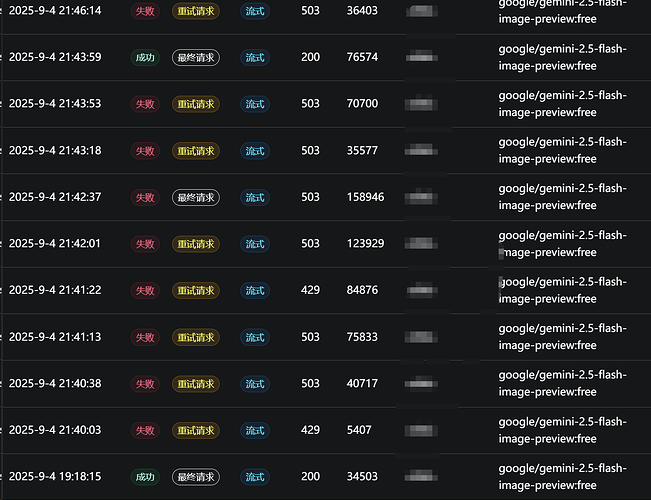Click timestamp 2025-9-4 21:42:37
This screenshot has width=651, height=500.
[55, 197]
